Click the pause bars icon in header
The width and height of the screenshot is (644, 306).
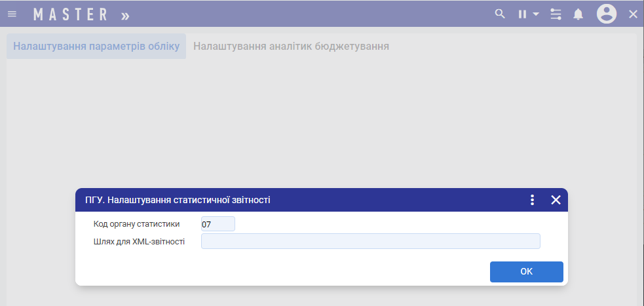522,14
